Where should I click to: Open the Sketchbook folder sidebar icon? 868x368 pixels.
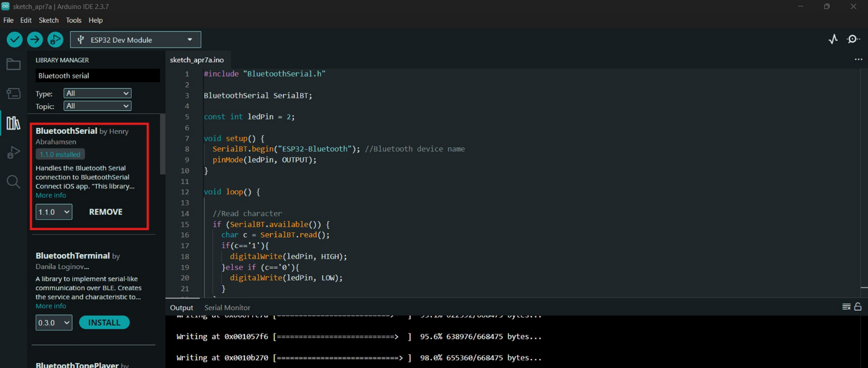pos(13,64)
